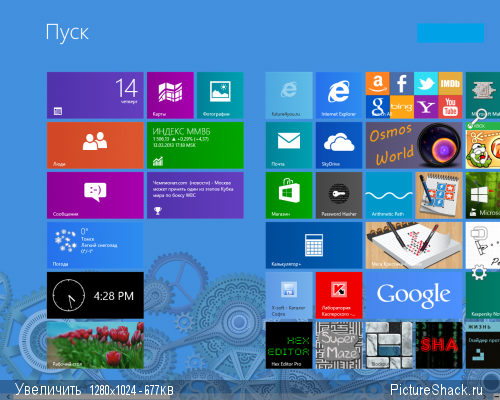Open the Arithmetic Path tile
Viewport: 500px width, 400px height.
pos(389,195)
